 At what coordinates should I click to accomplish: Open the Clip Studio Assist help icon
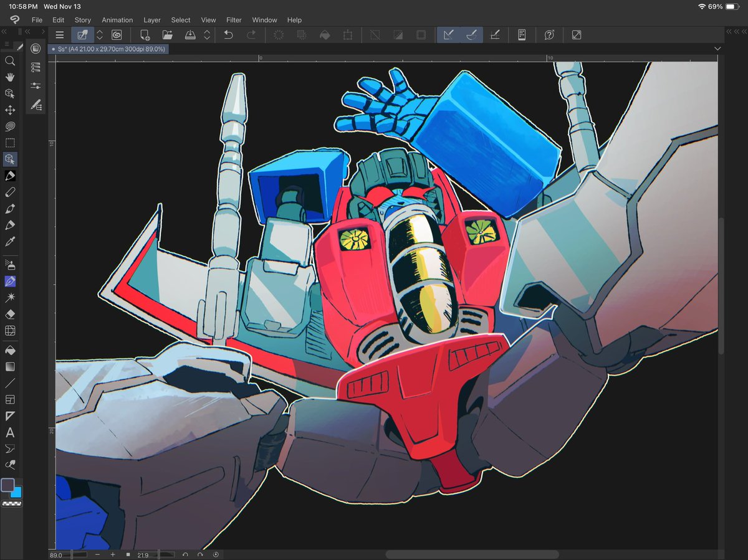coord(549,35)
